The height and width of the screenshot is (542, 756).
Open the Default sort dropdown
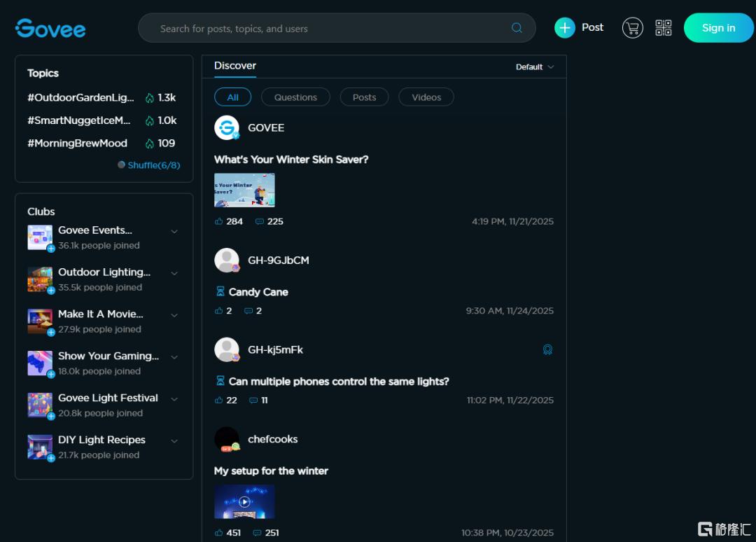coord(535,67)
